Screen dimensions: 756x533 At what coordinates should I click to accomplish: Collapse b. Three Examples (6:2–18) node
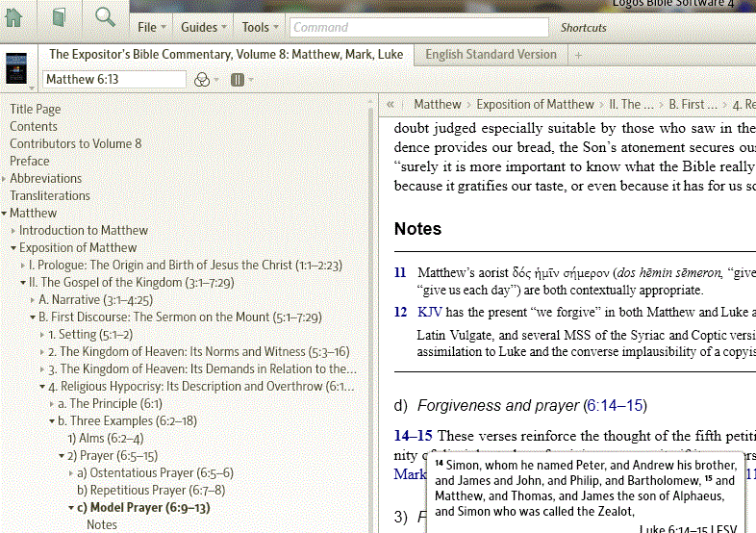coord(52,421)
